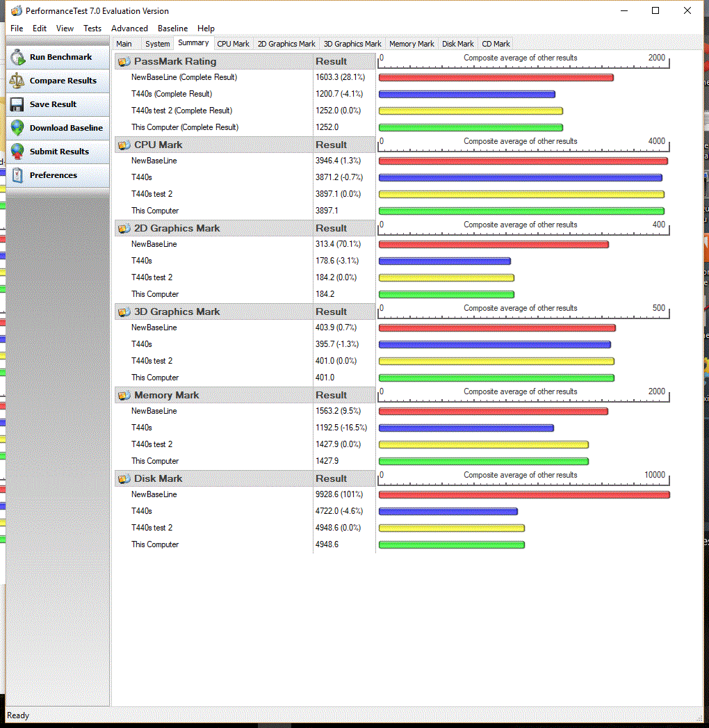Open the View menu
Screen dimensions: 709x728
coord(65,29)
